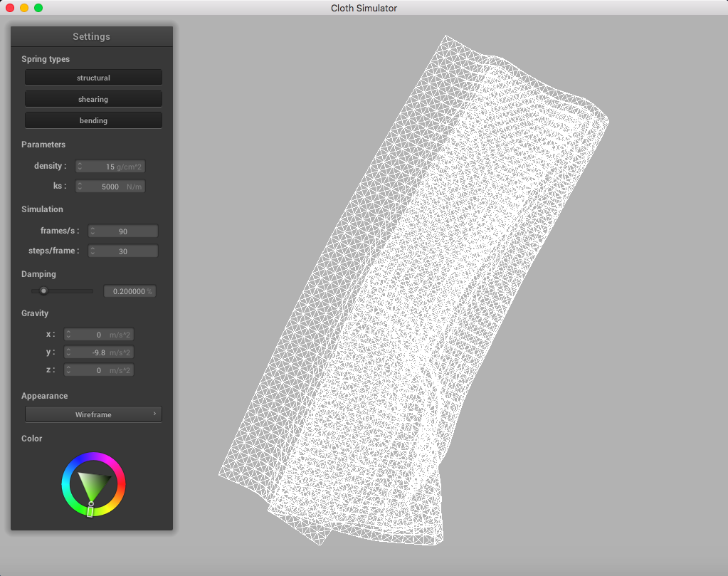Click the density stepper arrows
Screen dimensions: 728x576
pyautogui.click(x=80, y=167)
